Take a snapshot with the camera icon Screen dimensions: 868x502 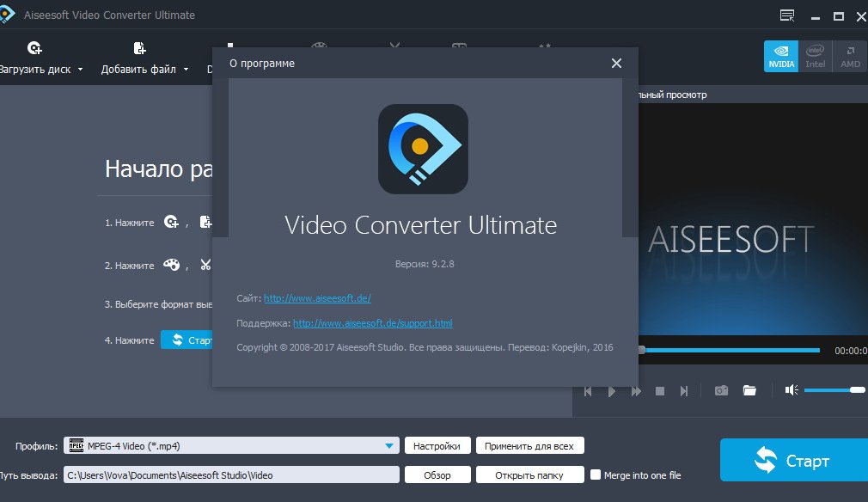pyautogui.click(x=721, y=391)
